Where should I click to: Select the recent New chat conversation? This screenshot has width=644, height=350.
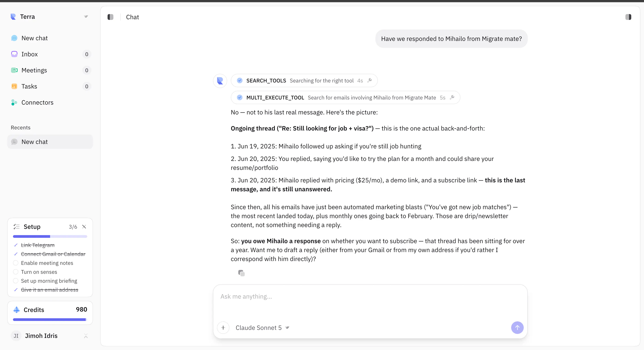click(x=50, y=142)
